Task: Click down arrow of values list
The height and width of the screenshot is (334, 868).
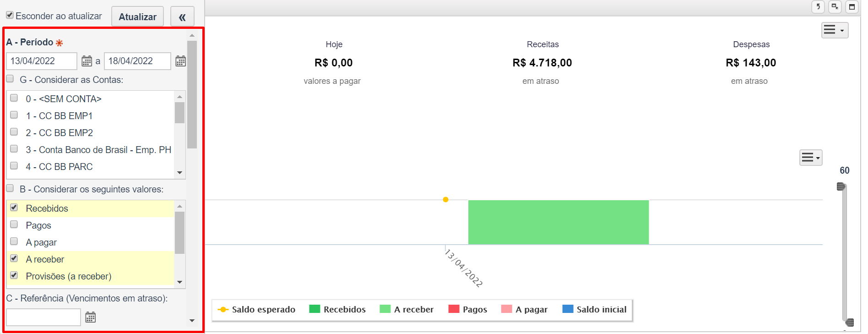Action: (x=180, y=282)
